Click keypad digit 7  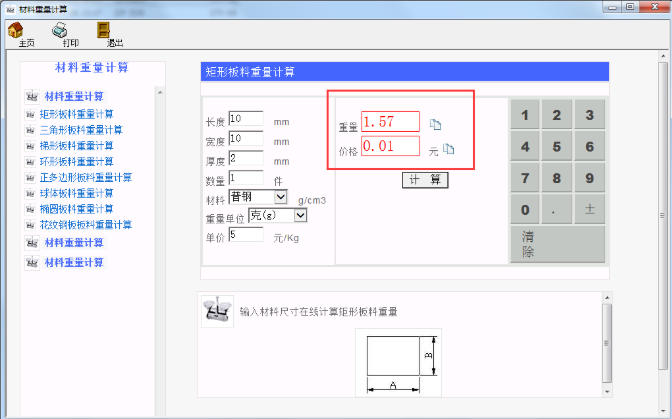pyautogui.click(x=525, y=178)
